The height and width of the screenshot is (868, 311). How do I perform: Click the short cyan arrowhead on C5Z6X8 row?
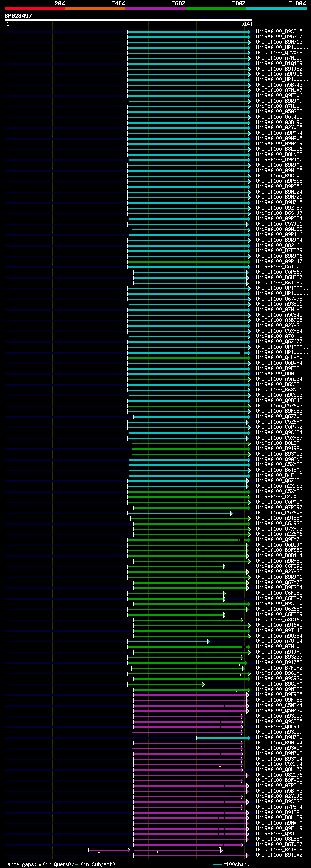pyautogui.click(x=231, y=513)
